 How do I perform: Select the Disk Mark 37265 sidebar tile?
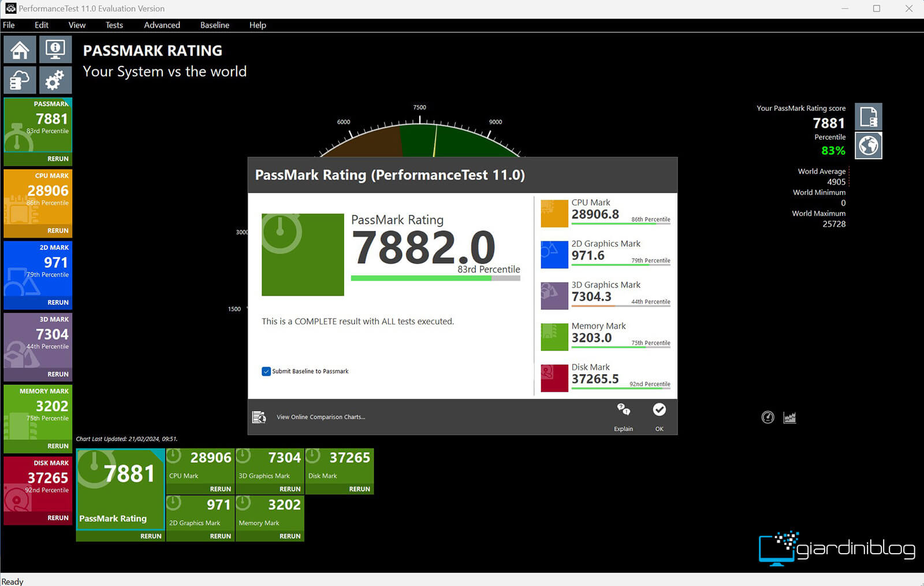[x=38, y=484]
